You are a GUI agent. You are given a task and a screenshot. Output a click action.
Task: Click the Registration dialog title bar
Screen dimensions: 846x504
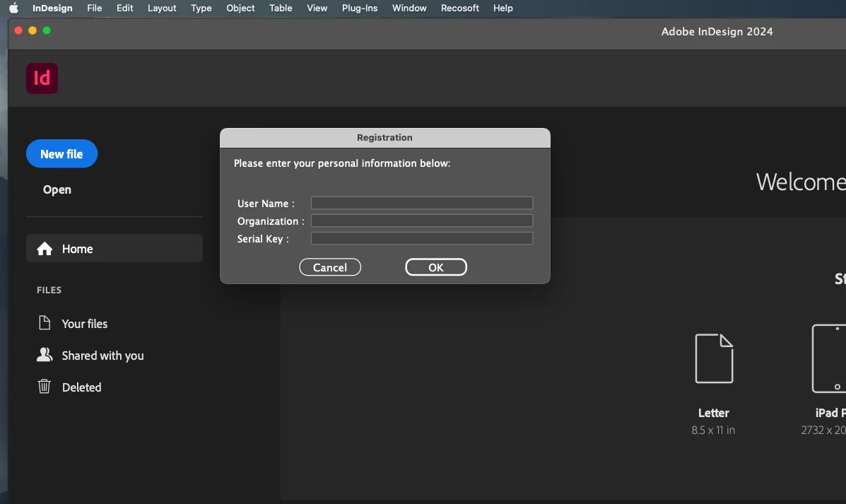click(385, 138)
